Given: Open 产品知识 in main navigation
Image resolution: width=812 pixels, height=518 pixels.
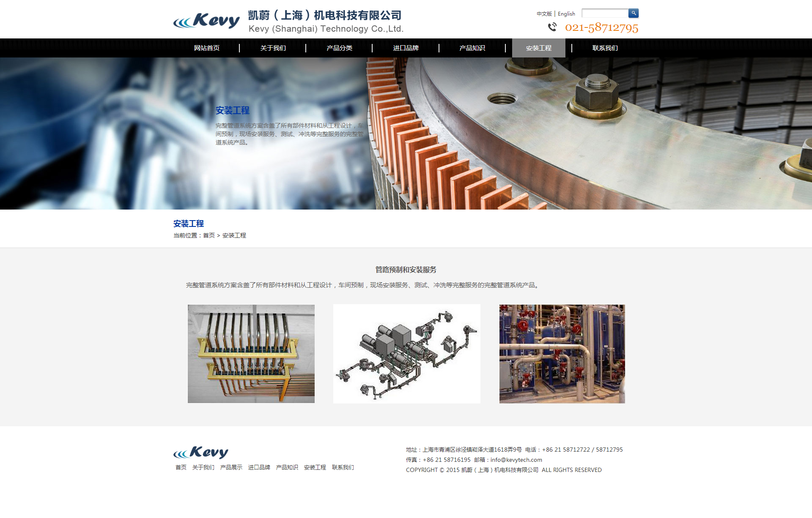Looking at the screenshot, I should [x=472, y=48].
